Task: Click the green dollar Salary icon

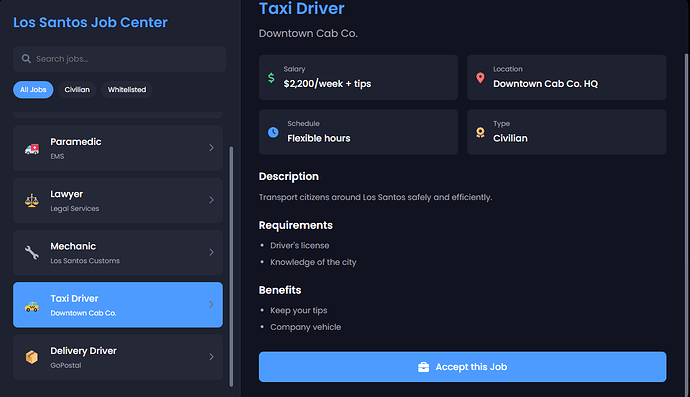Action: pos(271,78)
